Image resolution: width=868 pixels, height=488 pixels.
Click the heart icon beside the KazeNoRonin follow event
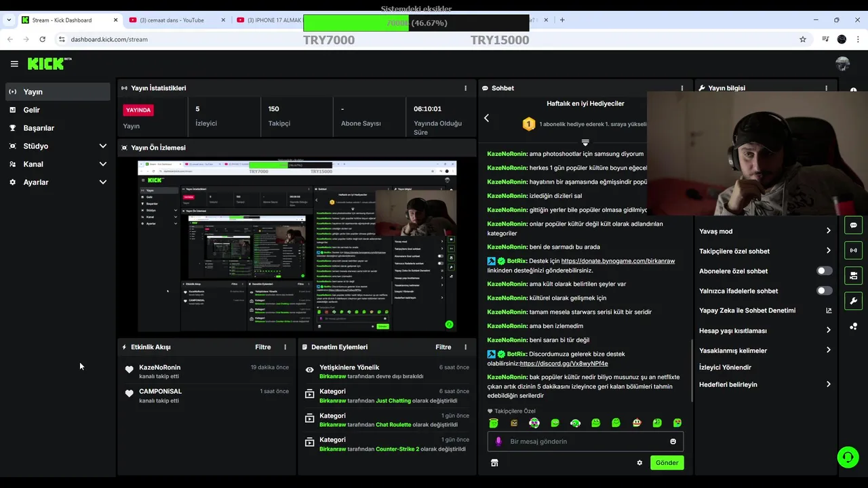pos(130,369)
